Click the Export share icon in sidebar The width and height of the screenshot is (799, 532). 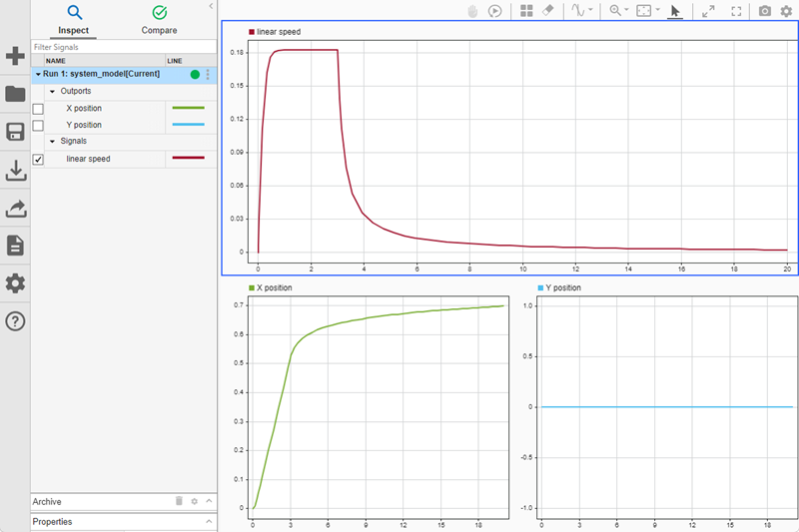coord(15,209)
